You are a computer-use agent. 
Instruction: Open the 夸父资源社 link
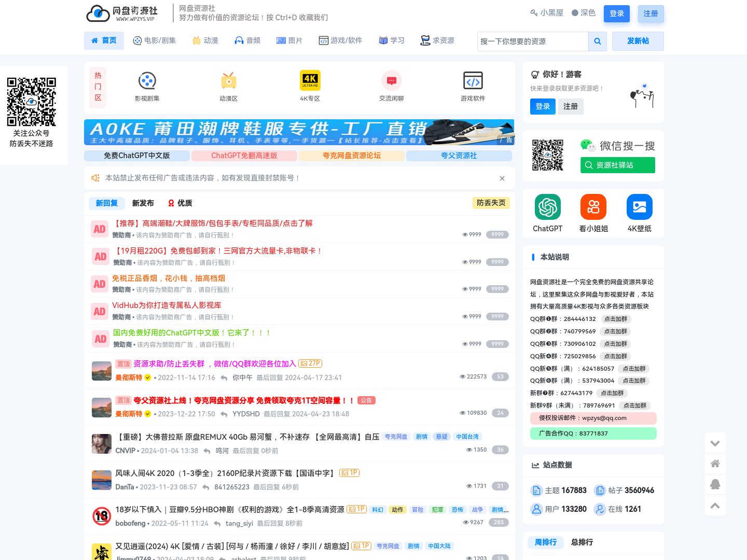[x=459, y=156]
